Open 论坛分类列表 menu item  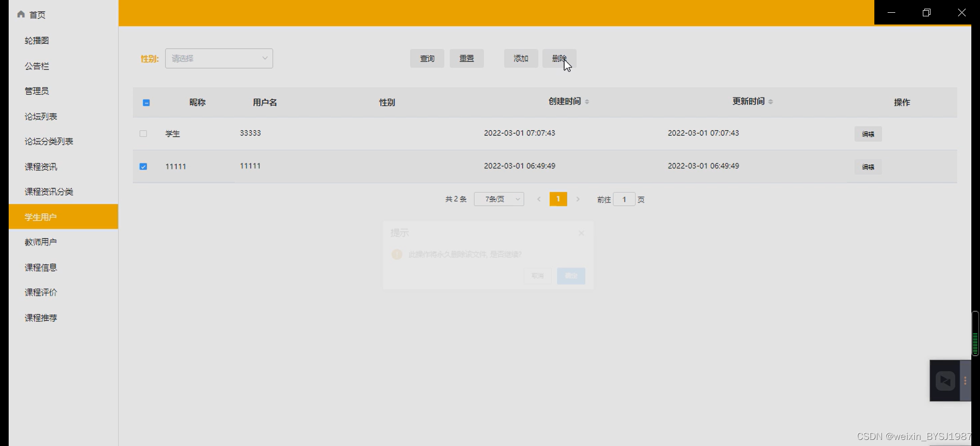pos(49,141)
